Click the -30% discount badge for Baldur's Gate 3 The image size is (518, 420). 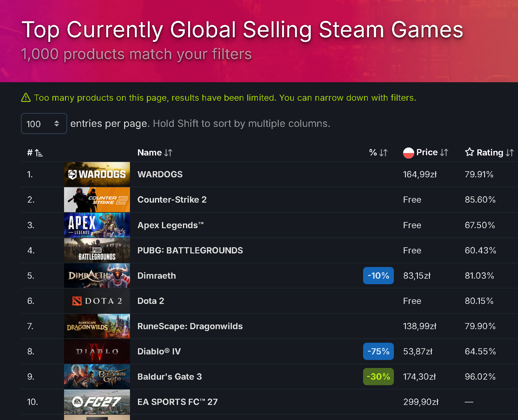(378, 377)
